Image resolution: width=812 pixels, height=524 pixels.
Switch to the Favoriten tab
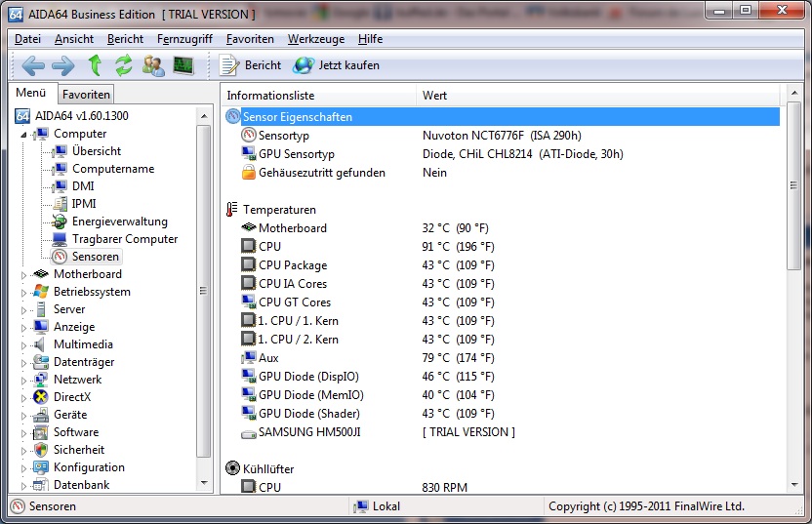coord(86,95)
